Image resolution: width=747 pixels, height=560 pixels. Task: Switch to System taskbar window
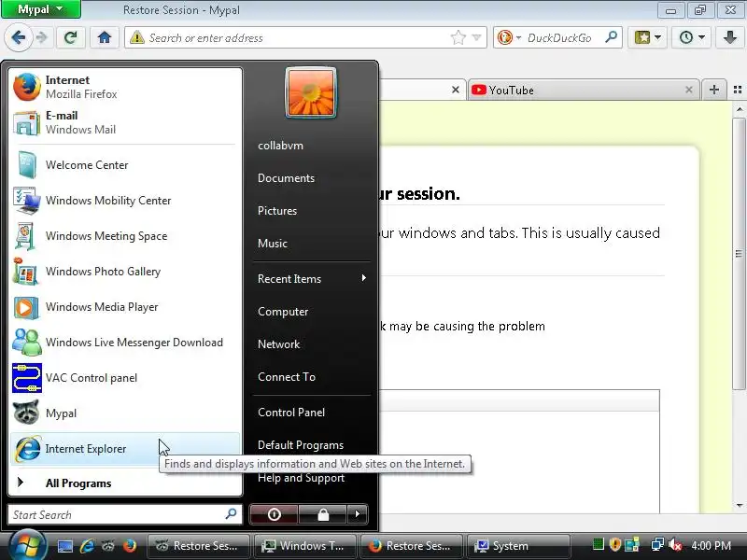point(518,546)
